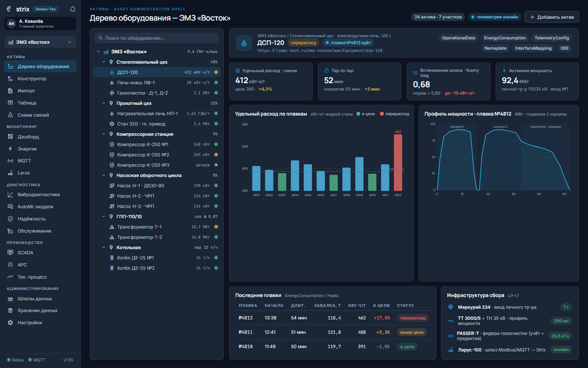Viewport: 588px width, 368px height.
Task: Collapse the Сталеплавильный цех branch
Action: coord(104,62)
